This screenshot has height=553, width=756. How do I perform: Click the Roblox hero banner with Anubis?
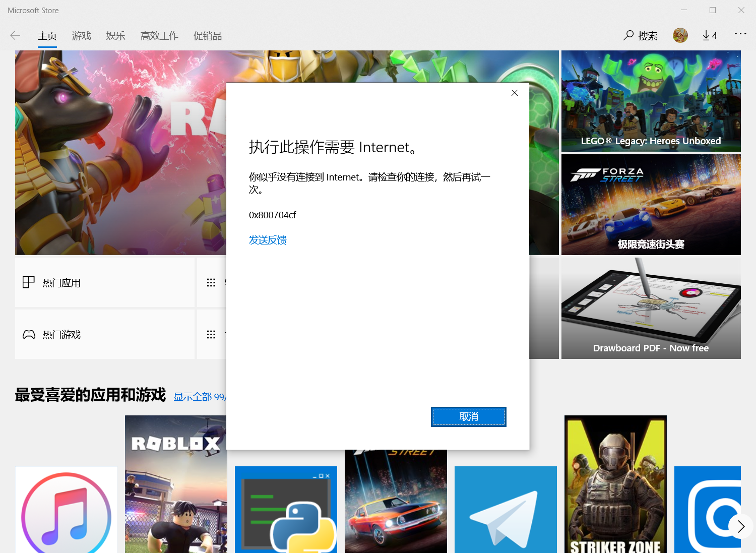tap(121, 153)
